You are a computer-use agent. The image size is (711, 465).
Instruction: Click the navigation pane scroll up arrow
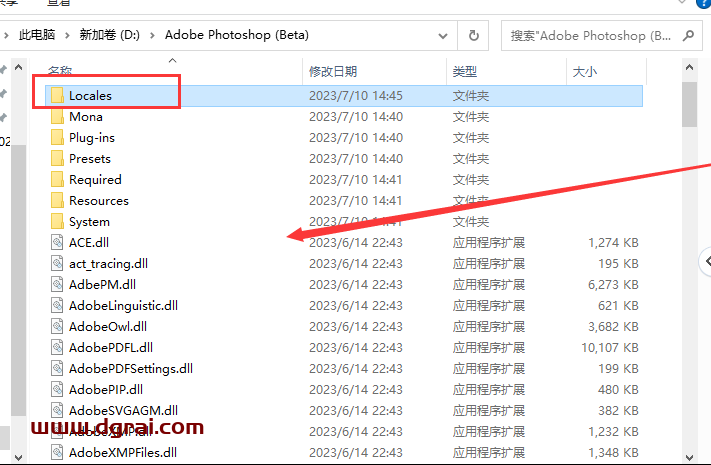pos(19,68)
